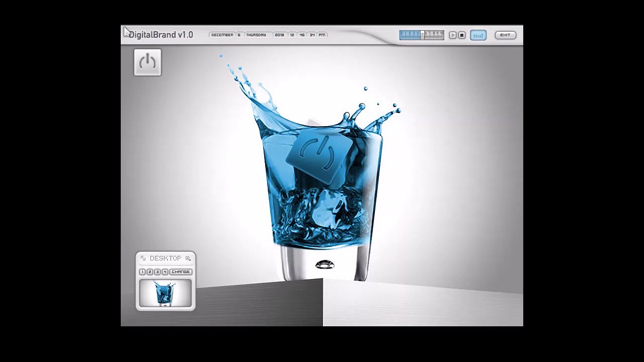Select desktop wallpaper number 1
Screen dimensions: 644x362
pyautogui.click(x=142, y=272)
